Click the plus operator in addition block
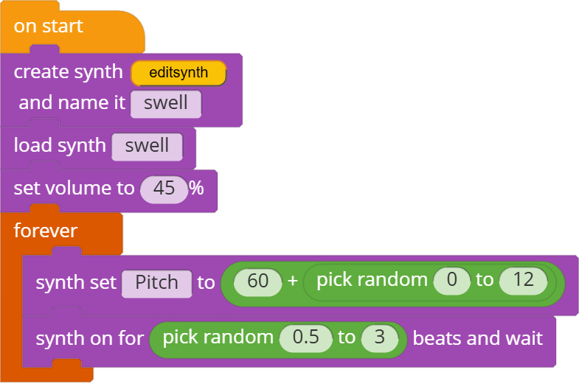This screenshot has height=392, width=579. 293,281
